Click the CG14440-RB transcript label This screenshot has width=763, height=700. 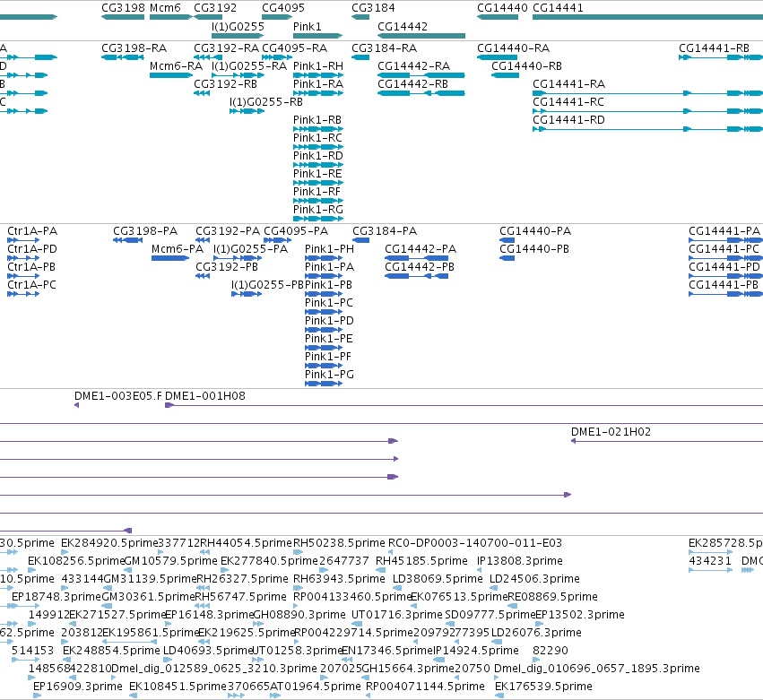pos(526,65)
